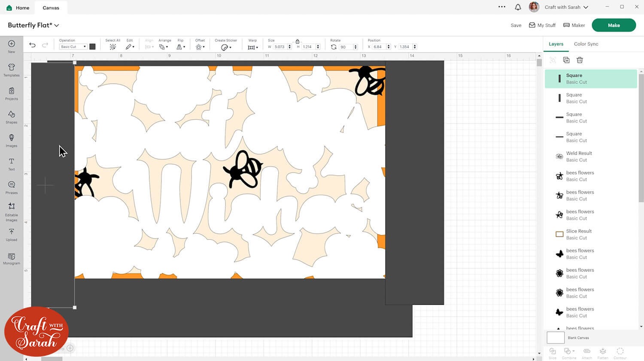Toggle the size aspect ratio lock
644x361 pixels.
click(298, 42)
